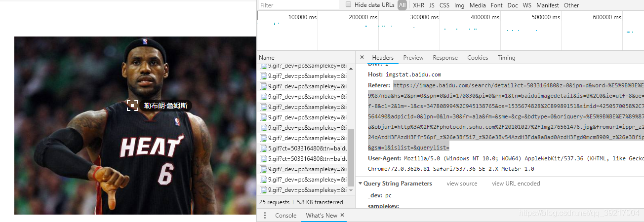Open the drawer three-dot menu
This screenshot has width=644, height=222.
pyautogui.click(x=265, y=216)
